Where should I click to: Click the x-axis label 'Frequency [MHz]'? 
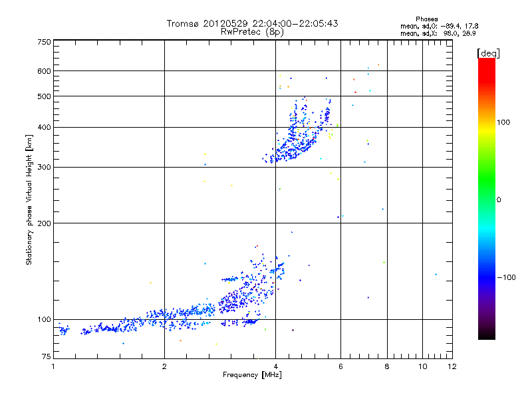tap(252, 375)
